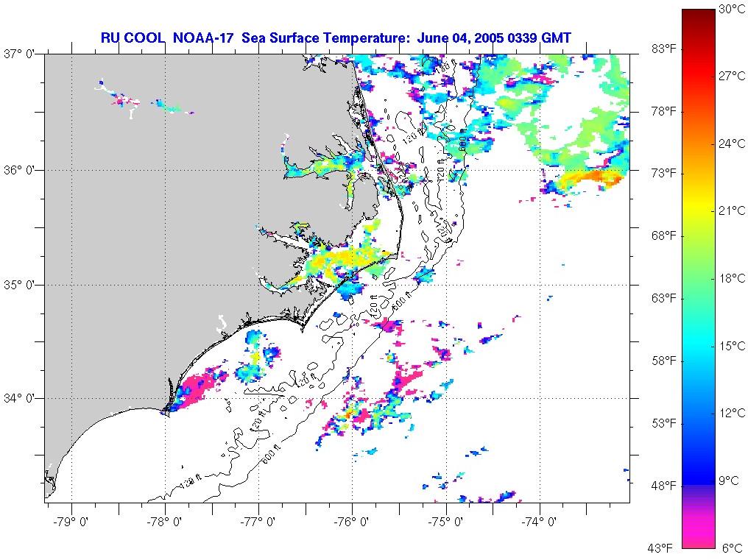
Task: Select the 78°F scale label
Action: (664, 112)
